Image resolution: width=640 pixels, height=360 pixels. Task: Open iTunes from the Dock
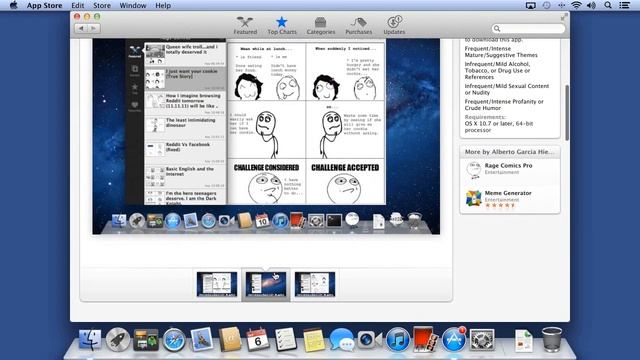tap(397, 339)
